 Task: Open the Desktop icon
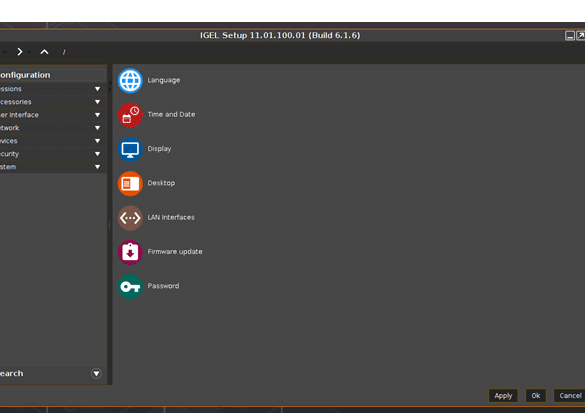tap(130, 183)
